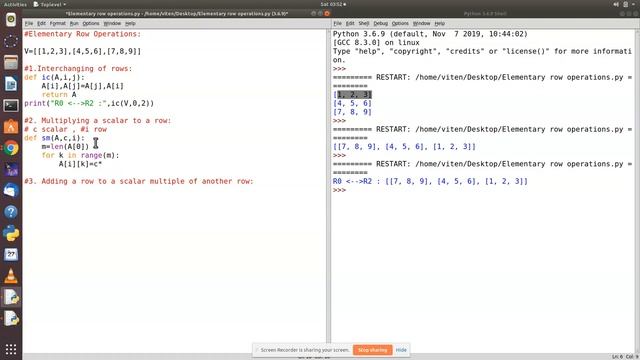Click the code line 'V=[[1,2,3],[4,5,6],[7,8,9]]'
The image size is (640, 360).
(x=82, y=51)
